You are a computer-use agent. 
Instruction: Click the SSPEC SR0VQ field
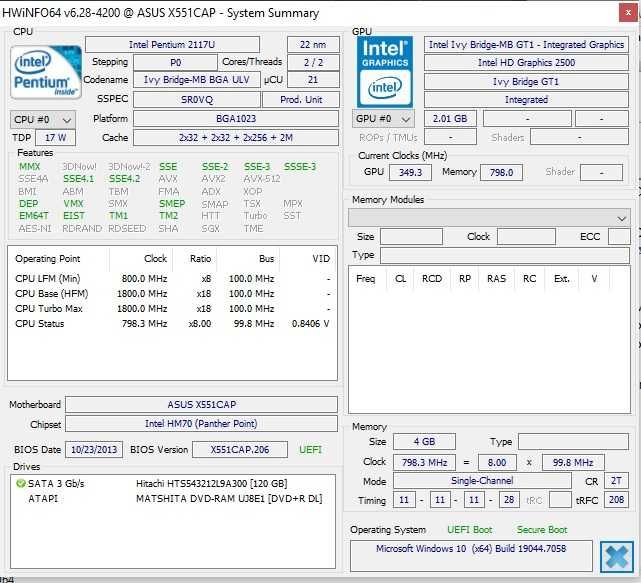click(197, 99)
